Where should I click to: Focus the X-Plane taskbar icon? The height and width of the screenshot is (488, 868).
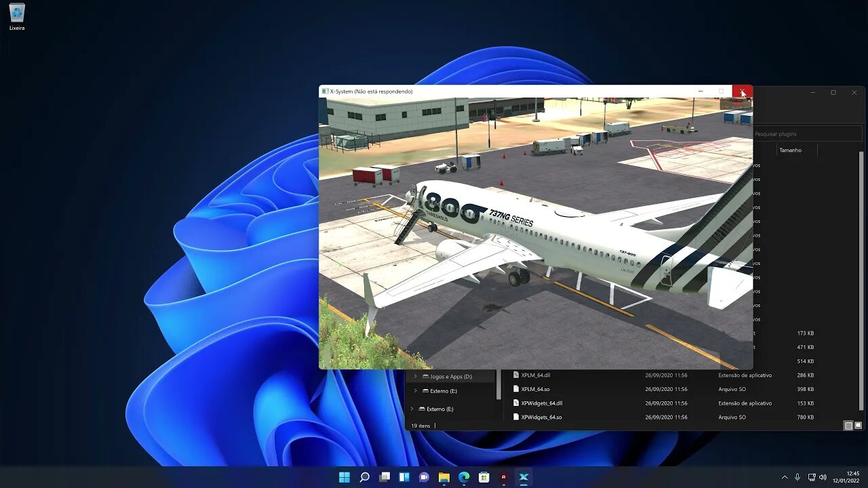pyautogui.click(x=524, y=477)
